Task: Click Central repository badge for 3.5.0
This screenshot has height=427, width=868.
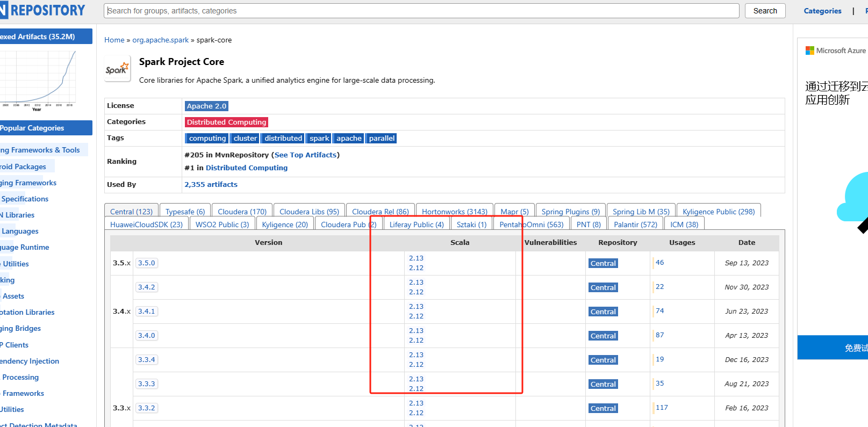Action: click(603, 264)
